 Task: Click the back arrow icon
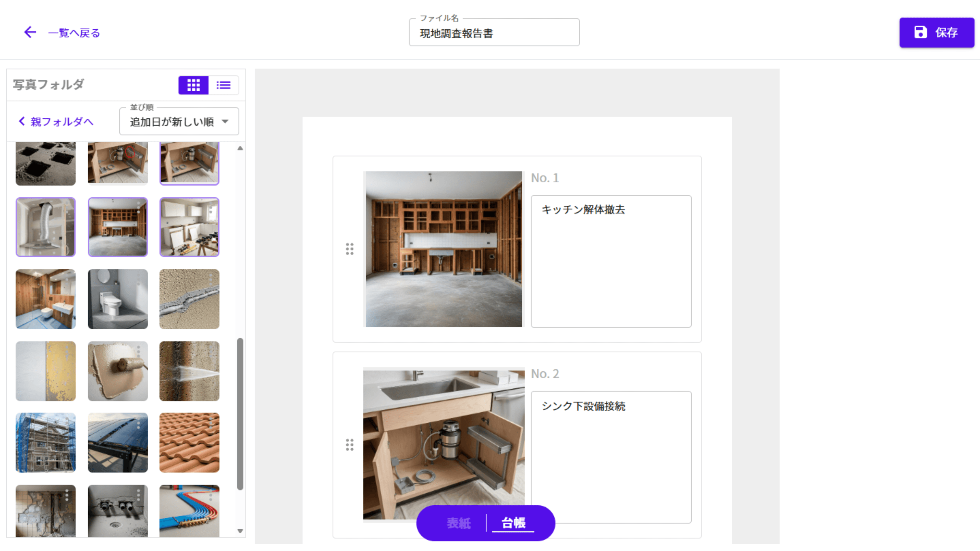(30, 32)
